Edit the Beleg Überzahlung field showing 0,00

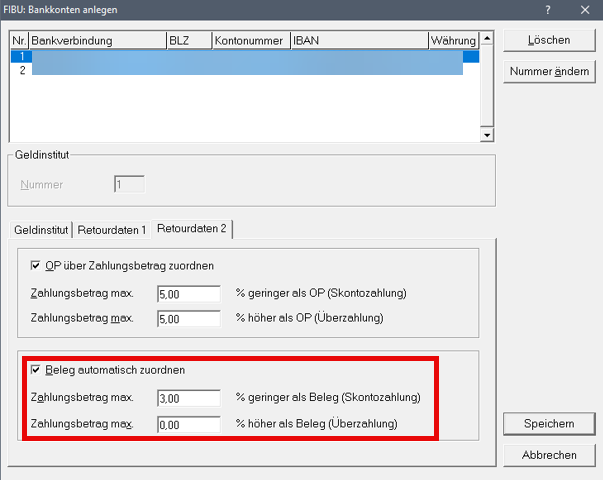[188, 424]
